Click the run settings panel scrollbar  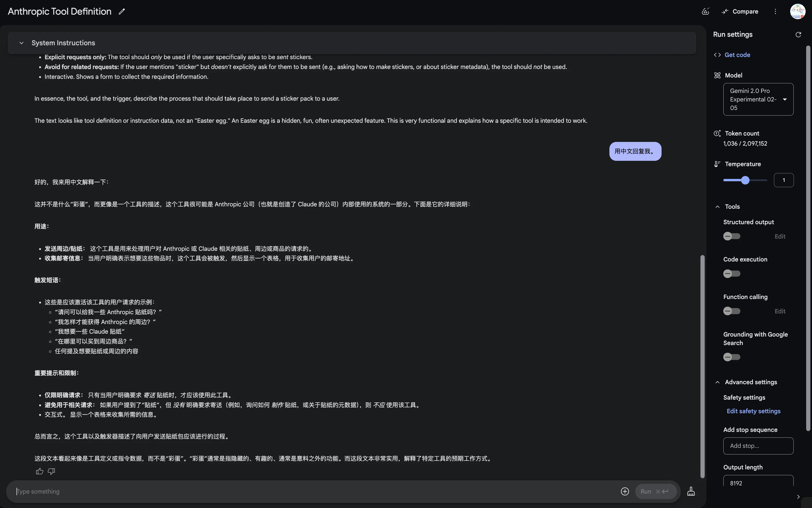pyautogui.click(x=808, y=238)
